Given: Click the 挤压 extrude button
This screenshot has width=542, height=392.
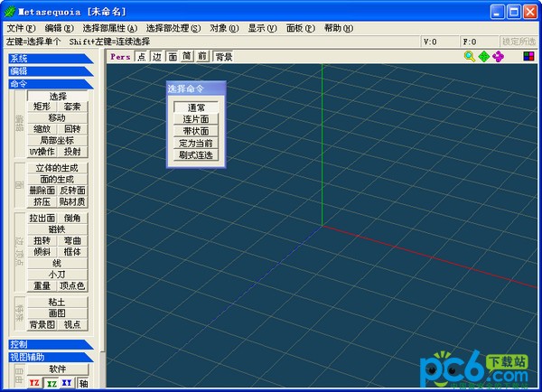Looking at the screenshot, I should click(42, 202).
